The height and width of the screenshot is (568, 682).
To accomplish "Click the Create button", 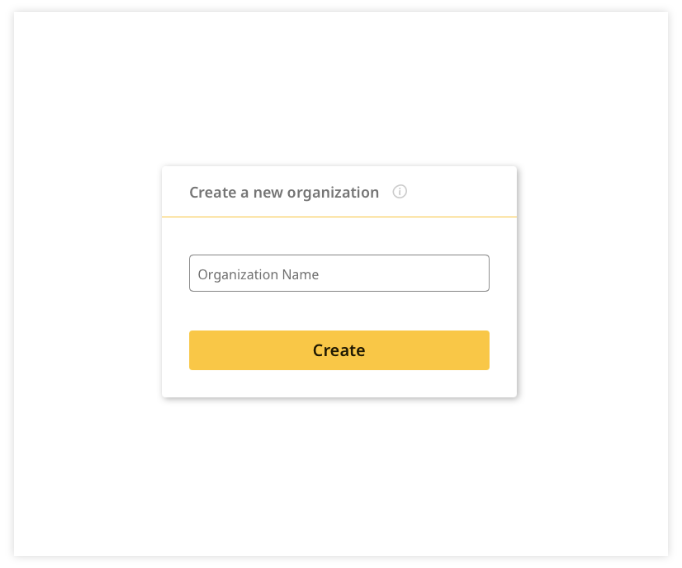I will (339, 350).
